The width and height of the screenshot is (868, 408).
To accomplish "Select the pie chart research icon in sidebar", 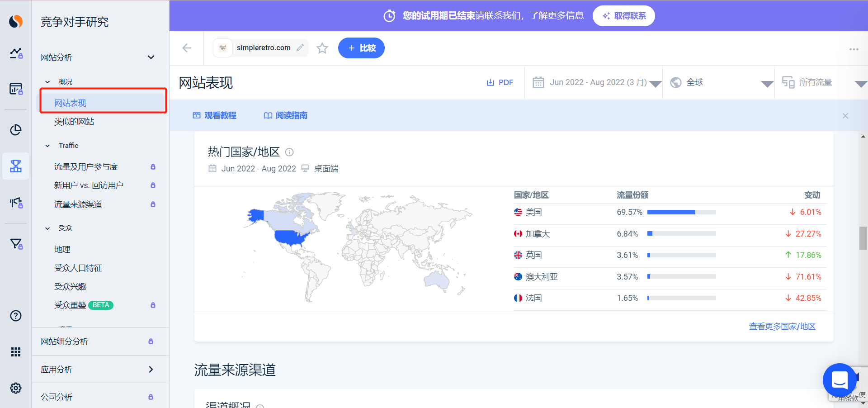I will pos(15,130).
